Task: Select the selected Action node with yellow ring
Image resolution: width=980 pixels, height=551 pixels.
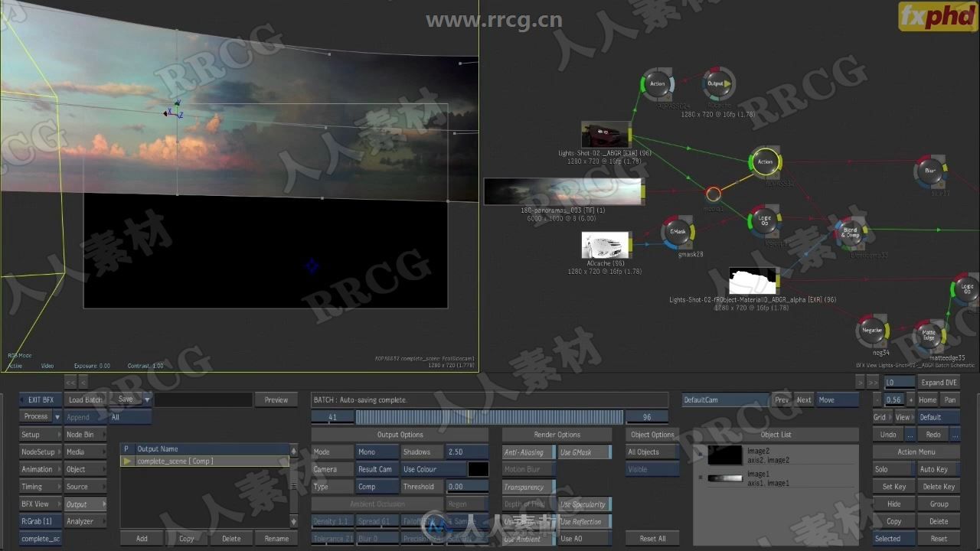Action: pos(765,162)
